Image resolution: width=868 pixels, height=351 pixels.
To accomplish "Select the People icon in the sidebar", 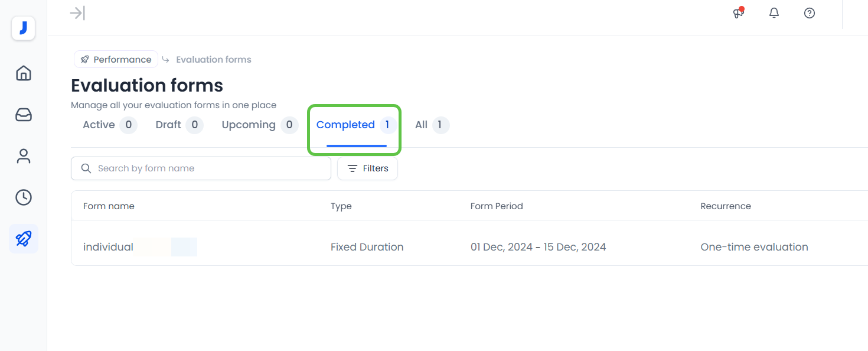I will (x=23, y=156).
